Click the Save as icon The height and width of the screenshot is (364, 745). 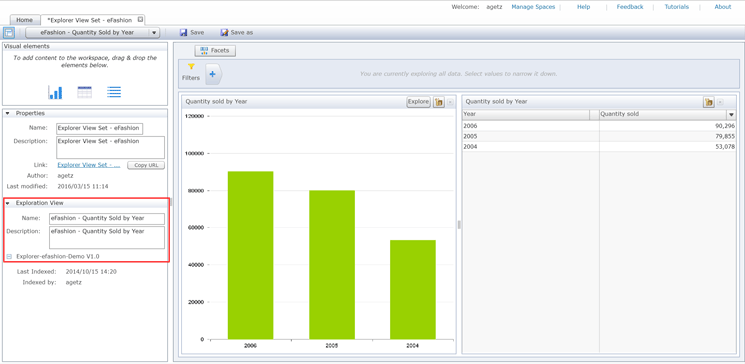point(224,33)
